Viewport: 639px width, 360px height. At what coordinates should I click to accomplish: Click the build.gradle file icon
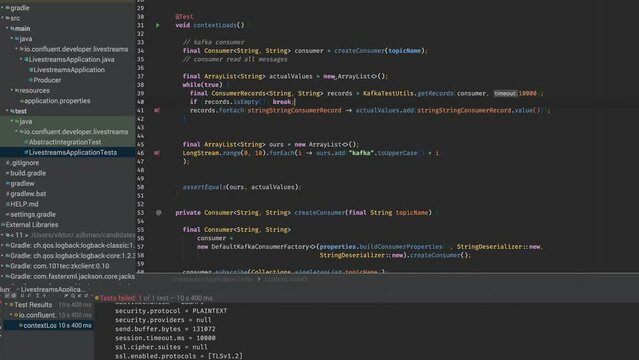(x=8, y=173)
